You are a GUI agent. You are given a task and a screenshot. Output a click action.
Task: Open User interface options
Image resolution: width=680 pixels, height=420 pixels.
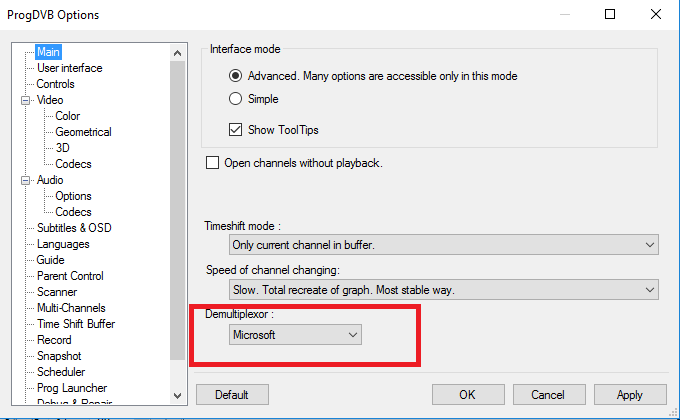coord(69,68)
